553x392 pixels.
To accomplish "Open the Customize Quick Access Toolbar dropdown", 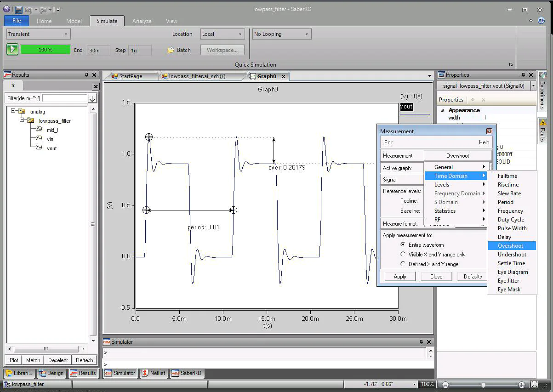I will pos(58,10).
